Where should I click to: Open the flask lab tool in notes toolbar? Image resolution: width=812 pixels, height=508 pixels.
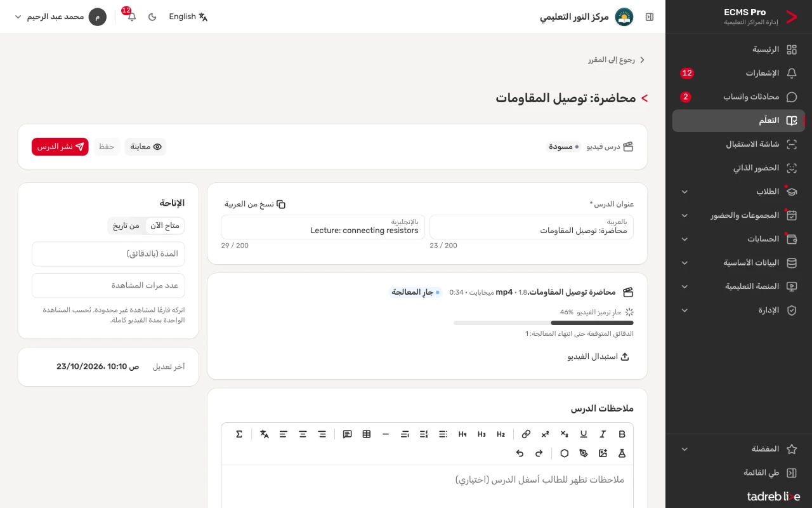pos(622,453)
